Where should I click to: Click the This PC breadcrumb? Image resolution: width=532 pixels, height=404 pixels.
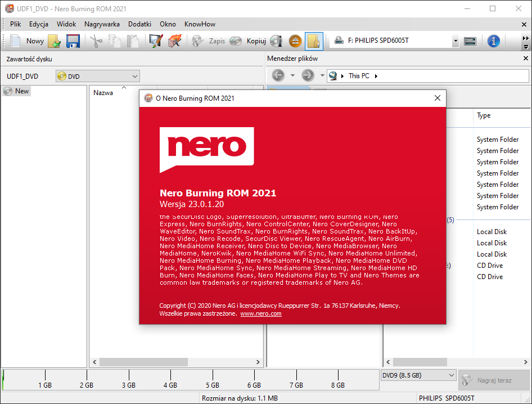[x=359, y=76]
